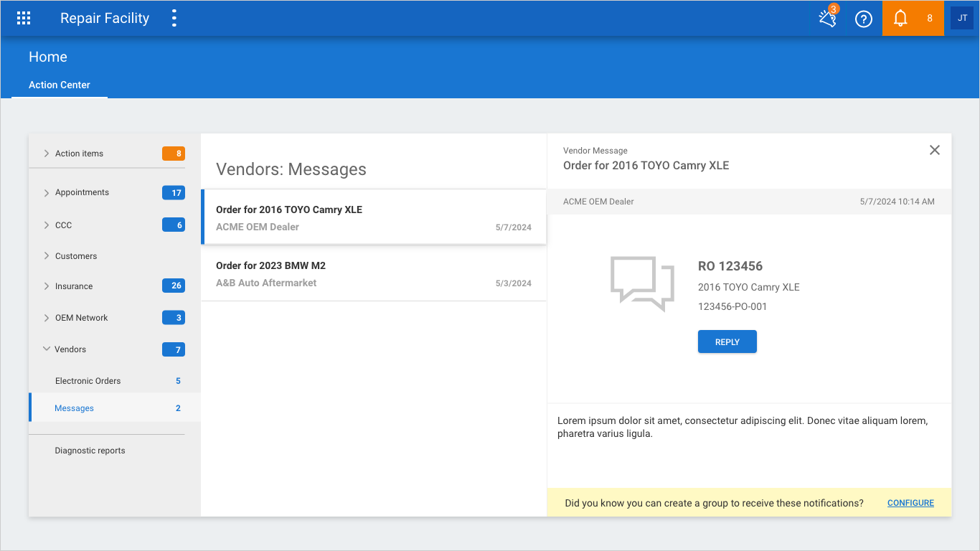Click the 7 badge beside Vendors
The image size is (980, 551).
click(x=174, y=349)
